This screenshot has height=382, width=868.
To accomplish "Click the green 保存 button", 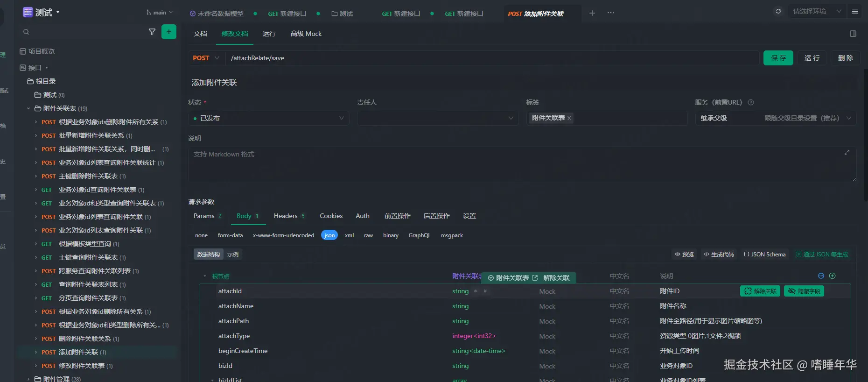I will click(778, 58).
